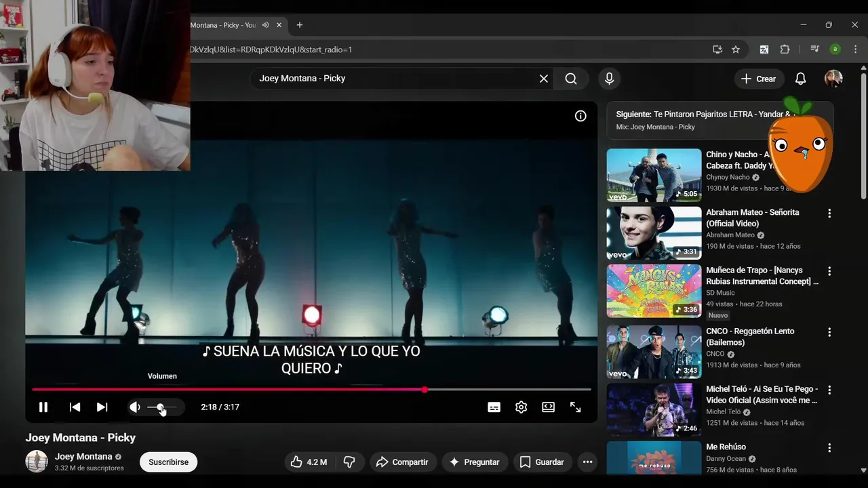This screenshot has height=488, width=868.
Task: Subscribe via Suscribirse button
Action: point(168,462)
